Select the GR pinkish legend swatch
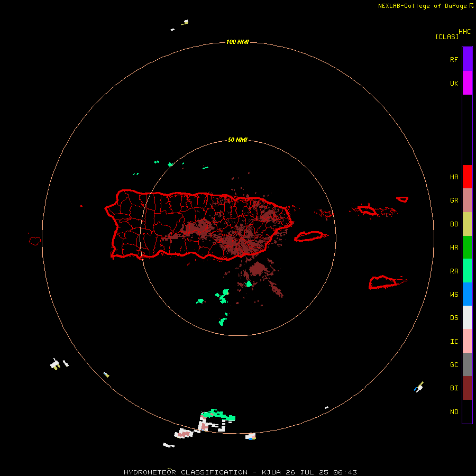Image resolution: width=476 pixels, height=476 pixels. [x=467, y=200]
